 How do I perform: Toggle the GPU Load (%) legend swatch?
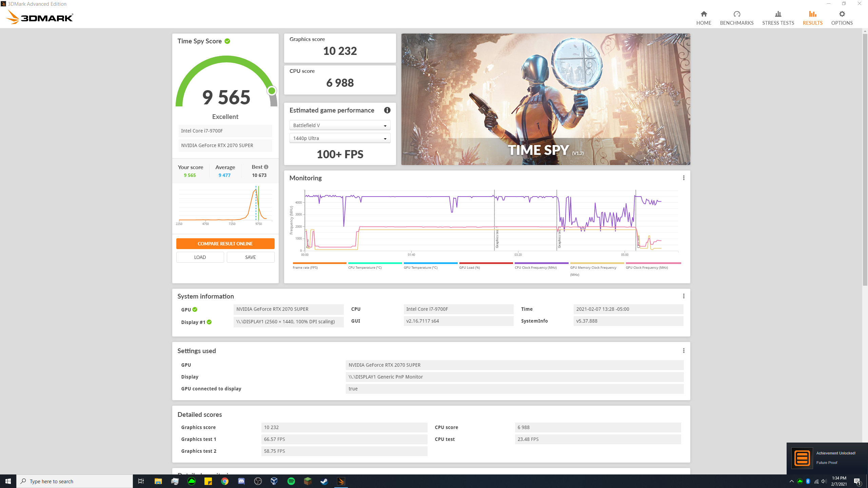[486, 263]
